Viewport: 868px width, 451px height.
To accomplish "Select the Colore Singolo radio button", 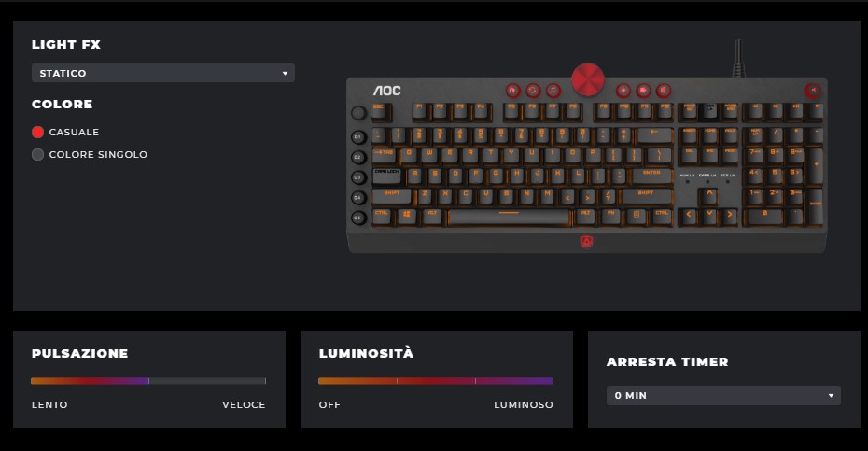I will (x=37, y=155).
